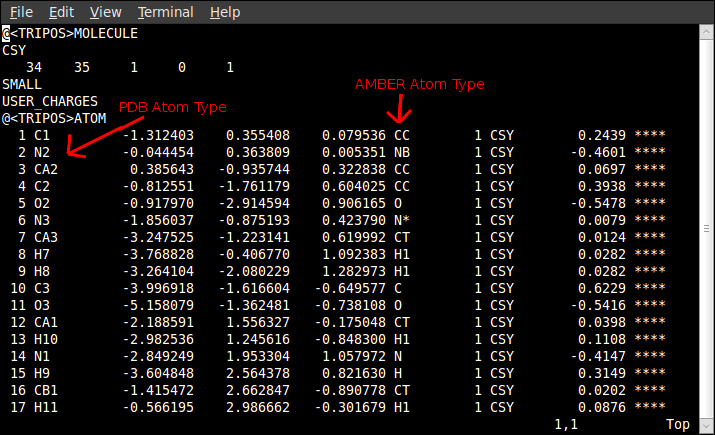Click atom name C1 in row 1
Screen dimensions: 715x435
coord(41,135)
